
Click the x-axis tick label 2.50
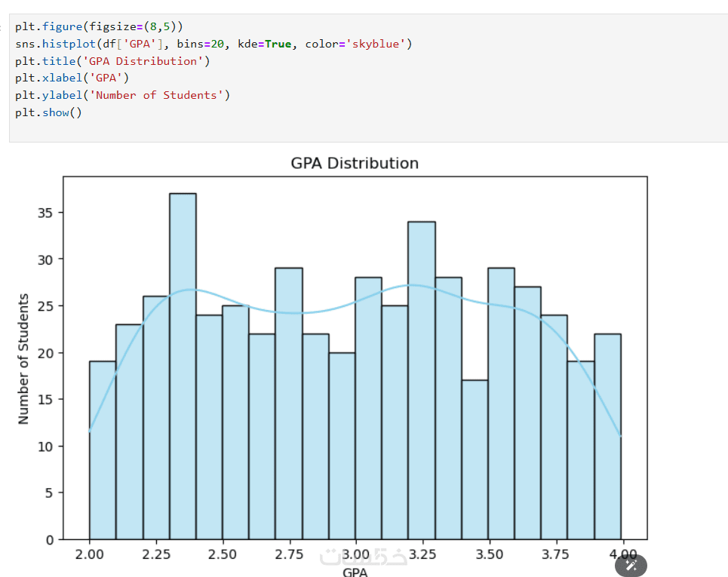tap(223, 554)
